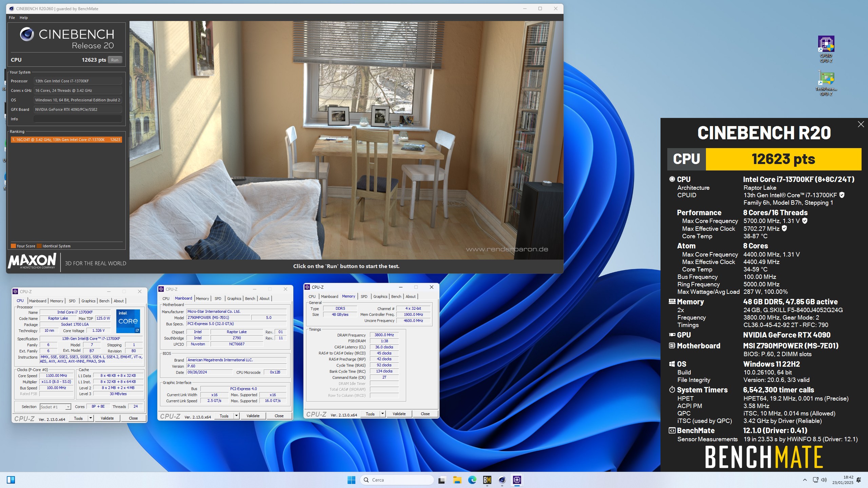Click the Cinema 4D sphere logo in Cinebench
This screenshot has height=488, width=868.
tap(27, 34)
